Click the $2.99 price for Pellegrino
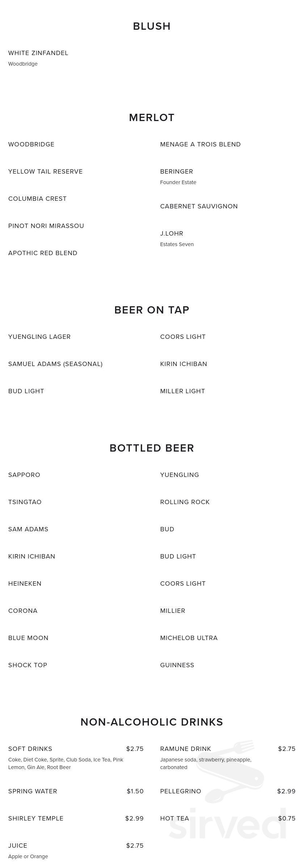This screenshot has height=868, width=307. pos(286,791)
